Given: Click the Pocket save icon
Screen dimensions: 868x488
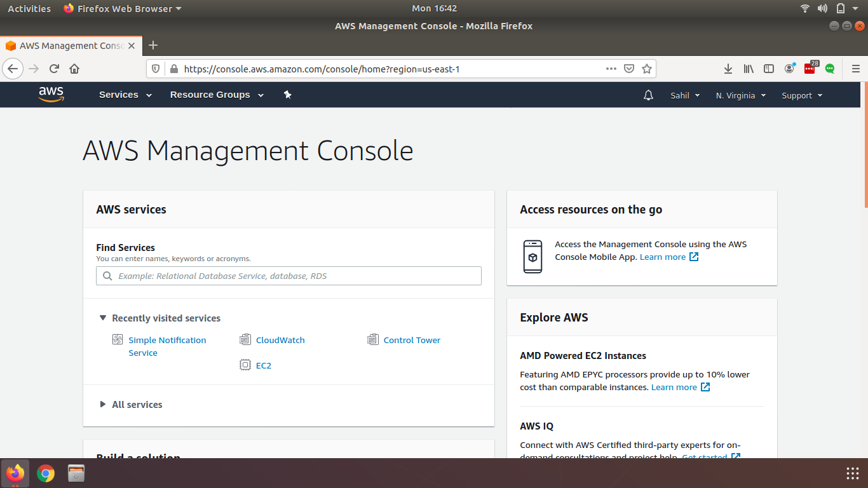Looking at the screenshot, I should tap(629, 69).
